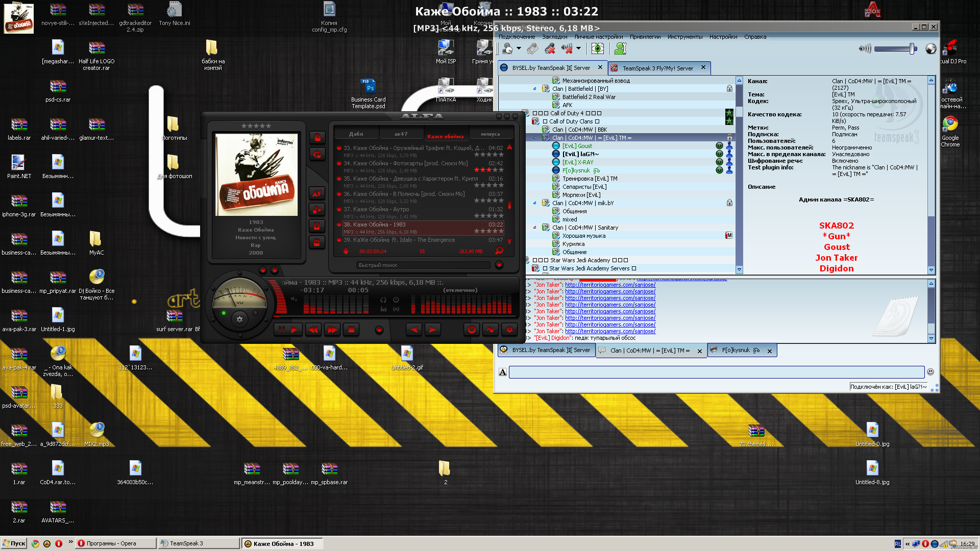Collapse the Clan | CoD4:MW | Sanitary channel

[x=535, y=228]
